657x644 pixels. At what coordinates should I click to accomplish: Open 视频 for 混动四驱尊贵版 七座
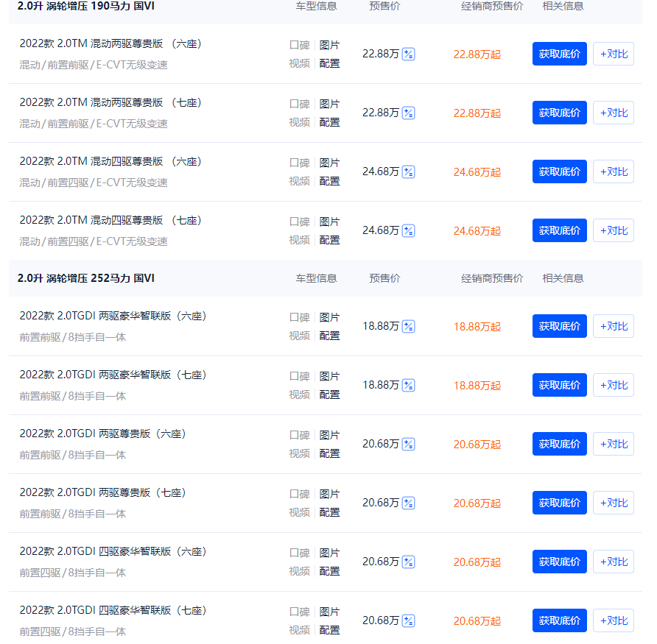(x=300, y=241)
